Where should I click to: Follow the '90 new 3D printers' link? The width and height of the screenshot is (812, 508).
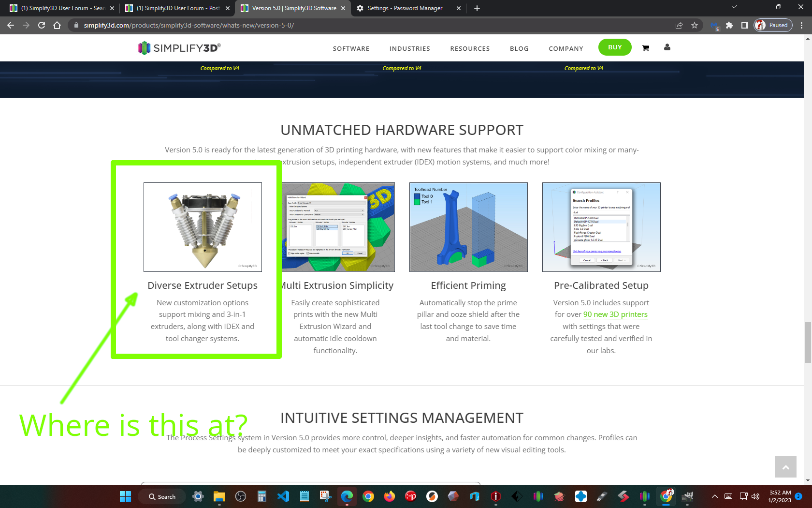(615, 314)
